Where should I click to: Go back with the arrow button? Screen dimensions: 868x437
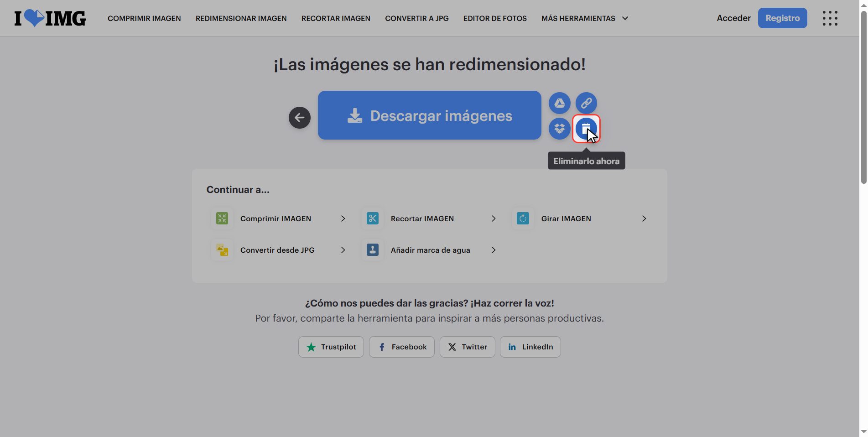[300, 118]
